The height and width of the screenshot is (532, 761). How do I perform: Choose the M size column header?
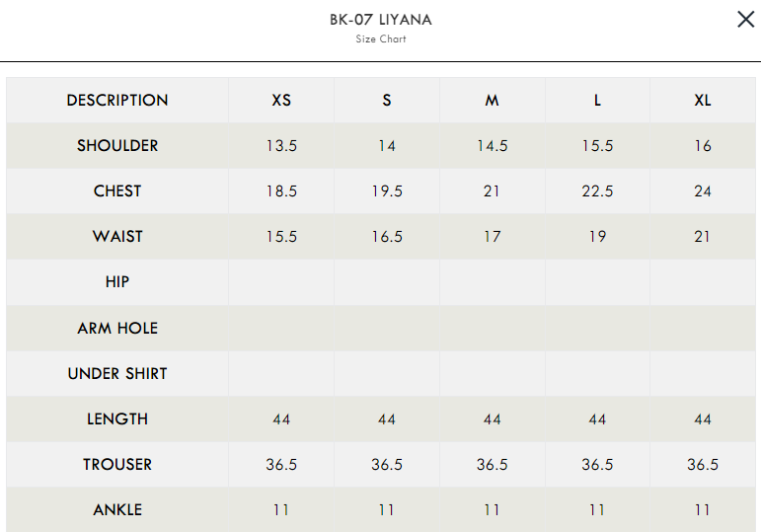point(492,101)
